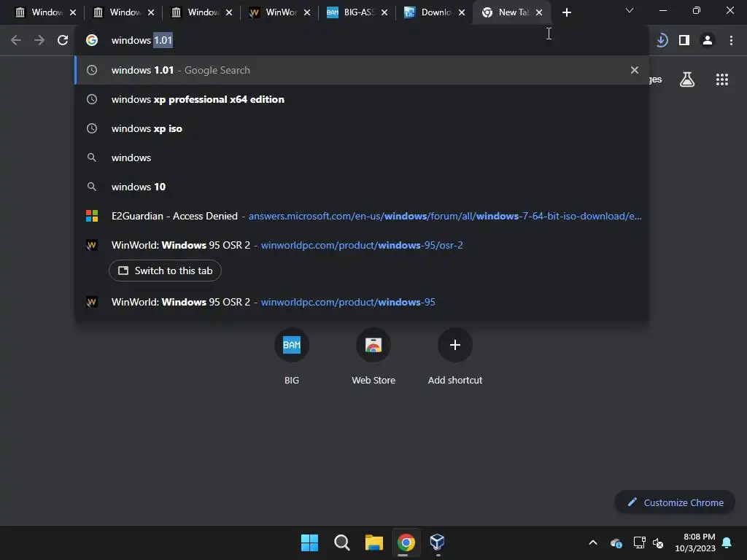747x560 pixels.
Task: Open the tab search dropdown chevron
Action: 630,10
